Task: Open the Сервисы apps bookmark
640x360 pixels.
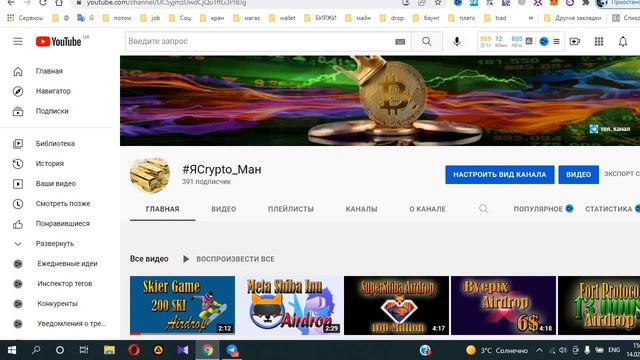Action: 25,18
